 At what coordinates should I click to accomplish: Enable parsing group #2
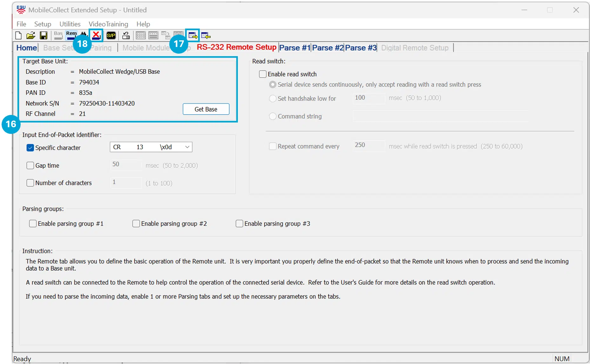[x=136, y=224]
